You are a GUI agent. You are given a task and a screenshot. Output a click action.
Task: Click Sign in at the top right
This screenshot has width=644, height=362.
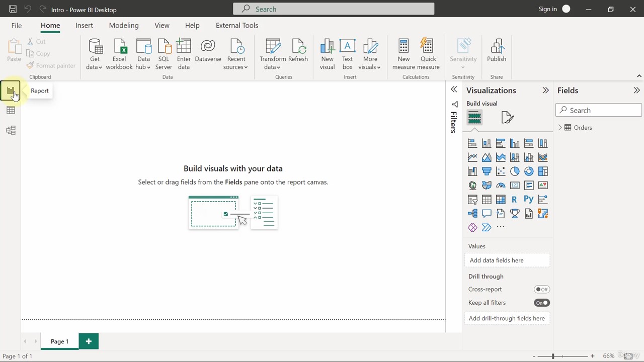[547, 9]
